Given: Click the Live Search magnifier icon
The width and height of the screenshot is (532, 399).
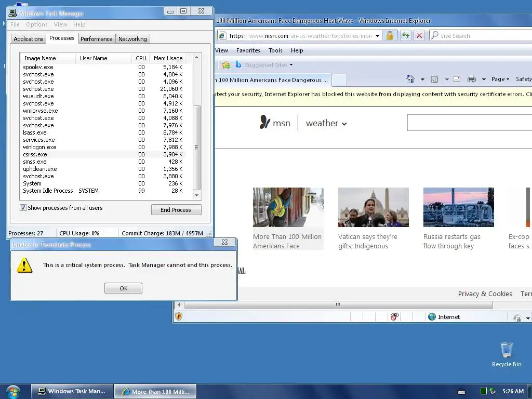Looking at the screenshot, I should click(x=435, y=35).
